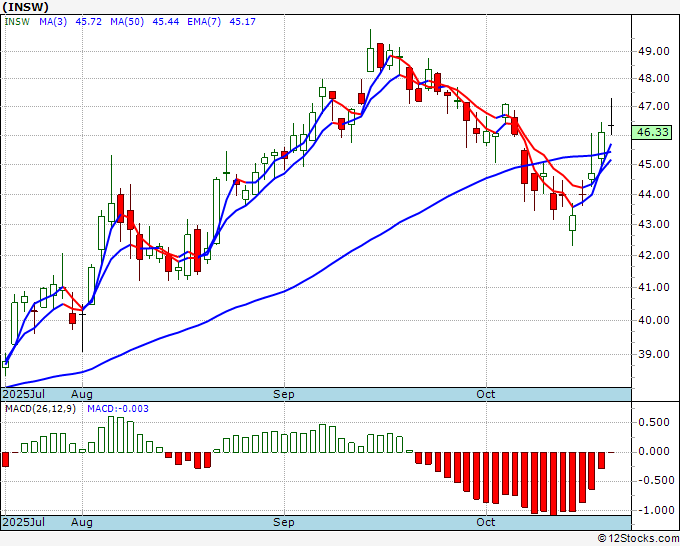Click the Sep label on price chart axis

tap(284, 394)
